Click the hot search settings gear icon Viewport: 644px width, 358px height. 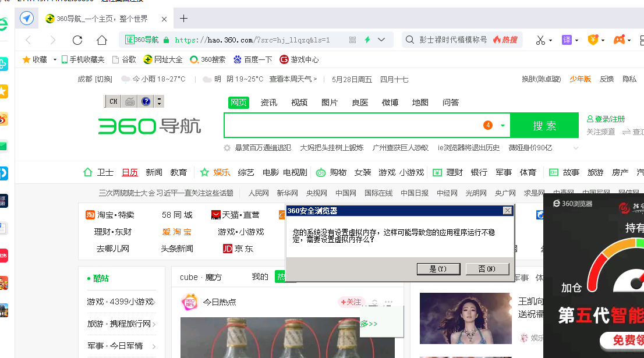pos(227,148)
